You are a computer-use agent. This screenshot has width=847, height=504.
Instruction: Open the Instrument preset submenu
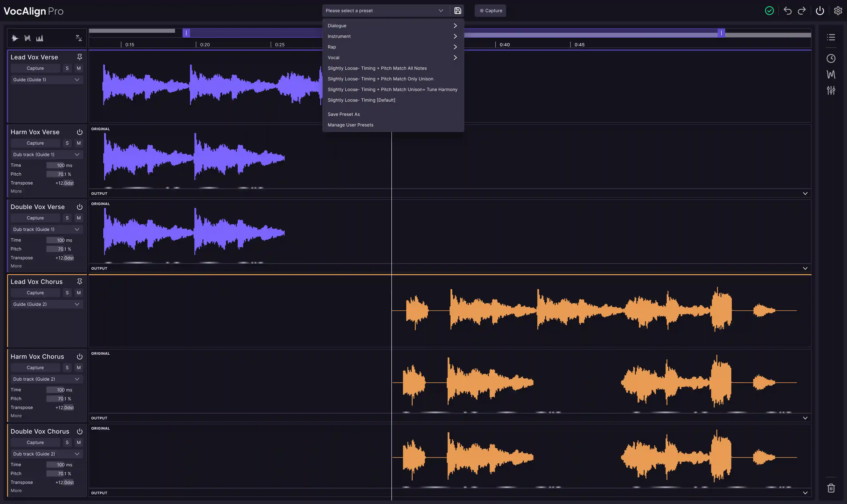(393, 36)
